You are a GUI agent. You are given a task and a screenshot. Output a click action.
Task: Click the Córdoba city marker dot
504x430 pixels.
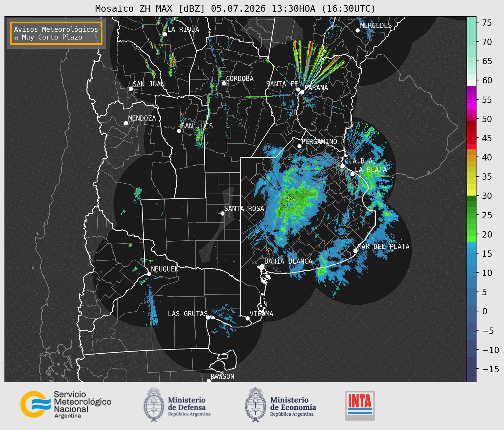[x=224, y=83]
